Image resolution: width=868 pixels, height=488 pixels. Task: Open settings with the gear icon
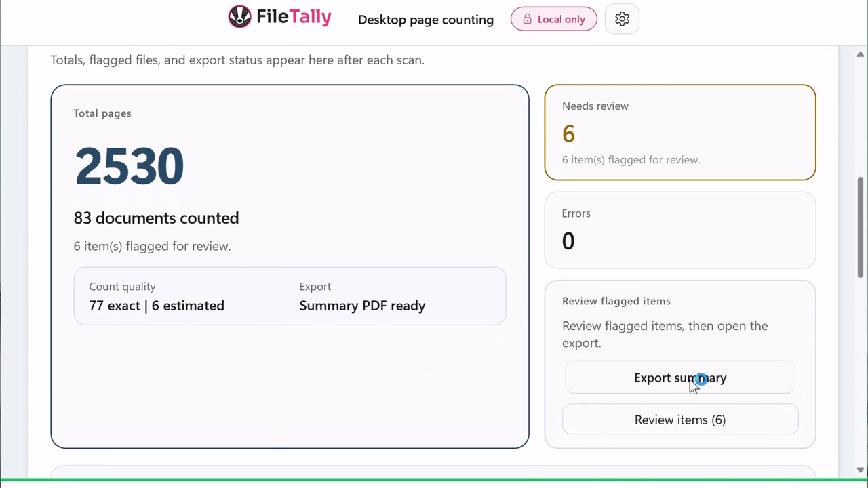(622, 19)
